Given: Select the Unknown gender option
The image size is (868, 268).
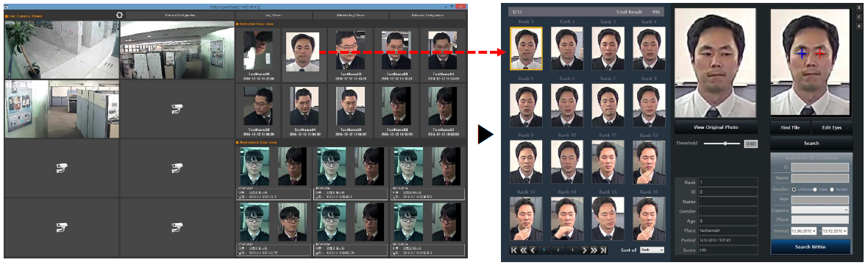Looking at the screenshot, I should point(794,189).
